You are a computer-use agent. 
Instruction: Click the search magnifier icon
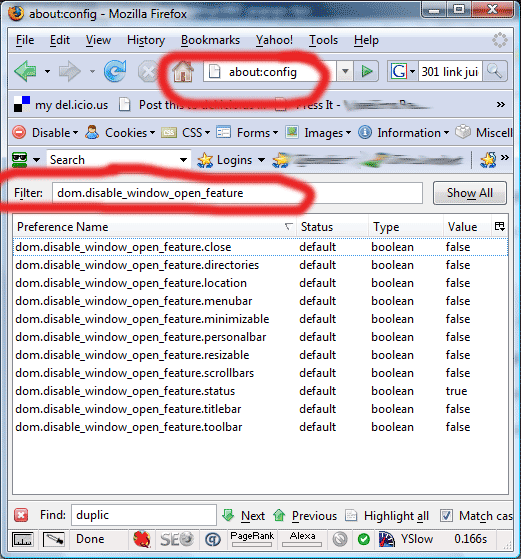click(495, 72)
